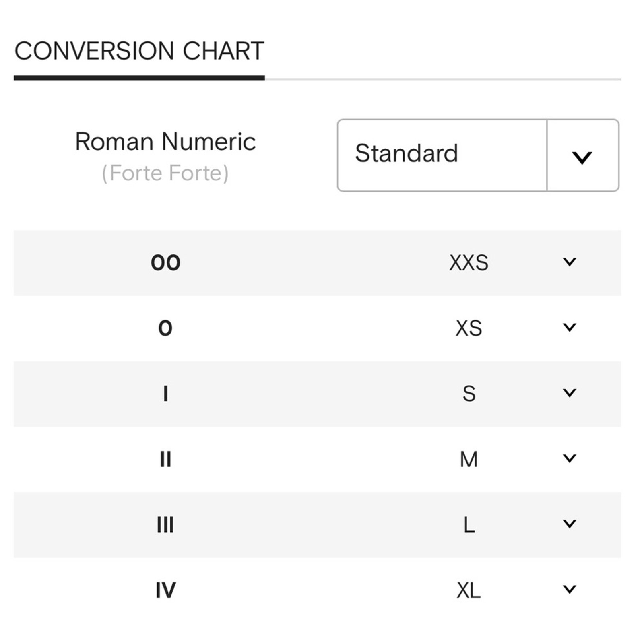Select the 00 size row

pyautogui.click(x=317, y=263)
